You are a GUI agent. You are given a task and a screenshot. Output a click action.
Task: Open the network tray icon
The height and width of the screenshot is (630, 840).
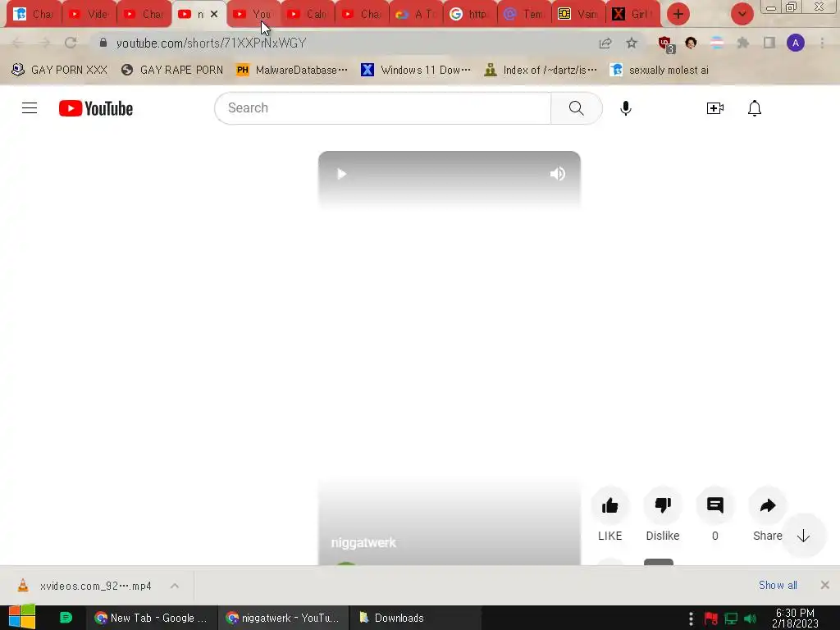click(731, 619)
